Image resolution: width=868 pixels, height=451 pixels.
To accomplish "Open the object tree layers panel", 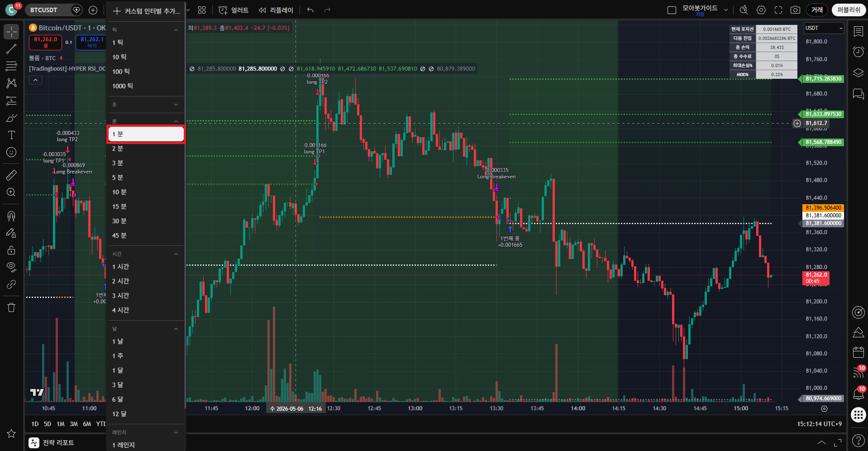I will point(858,73).
